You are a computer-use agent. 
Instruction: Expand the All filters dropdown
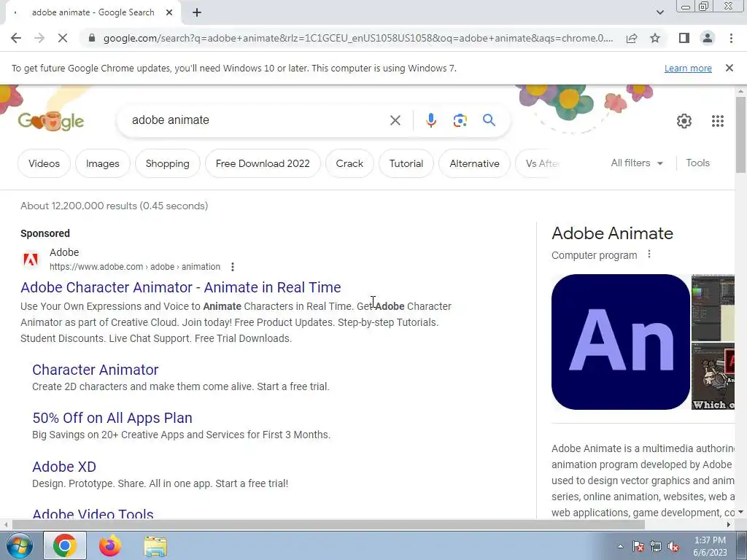click(637, 163)
